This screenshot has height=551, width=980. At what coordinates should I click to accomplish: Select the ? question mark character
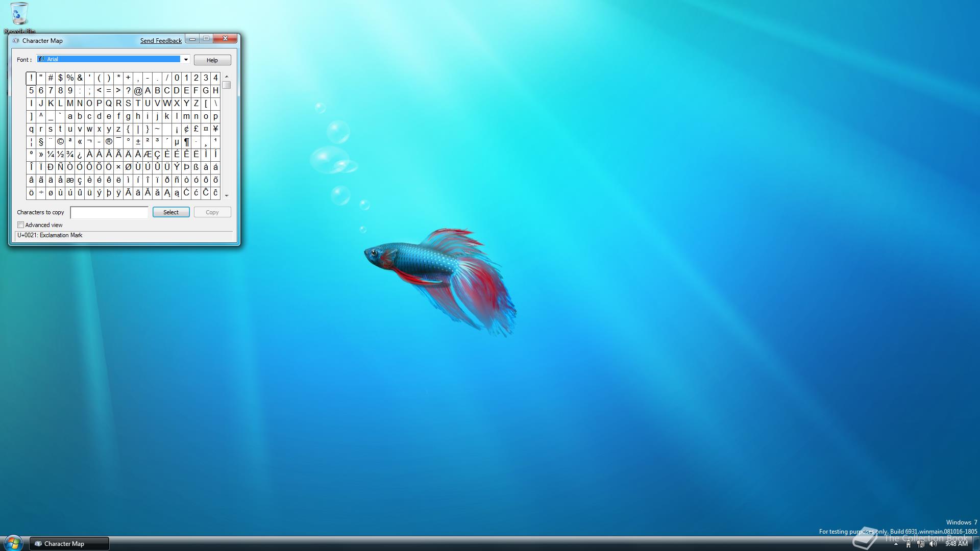pos(128,91)
